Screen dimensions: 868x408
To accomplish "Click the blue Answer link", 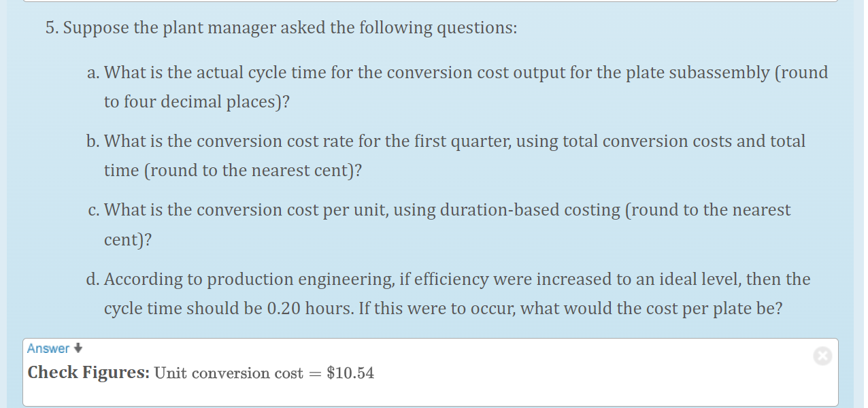I will coord(47,348).
